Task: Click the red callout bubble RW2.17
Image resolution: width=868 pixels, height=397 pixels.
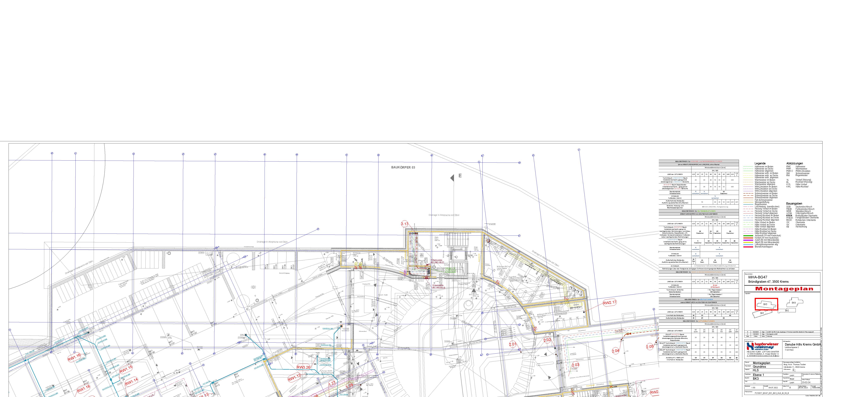Action: tap(610, 303)
